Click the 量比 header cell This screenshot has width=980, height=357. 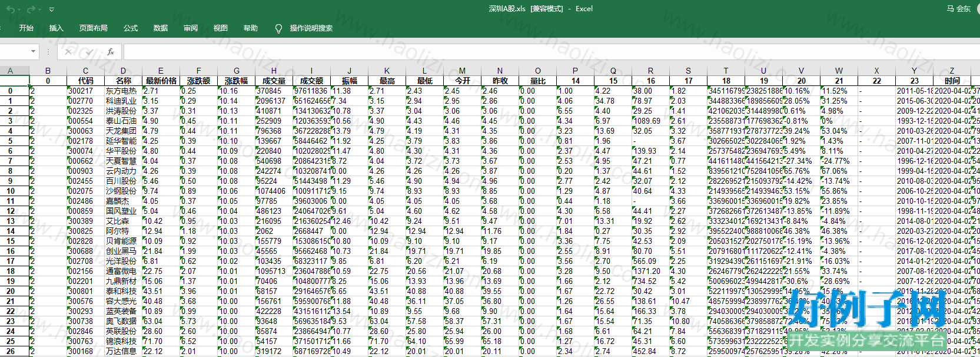coord(537,81)
